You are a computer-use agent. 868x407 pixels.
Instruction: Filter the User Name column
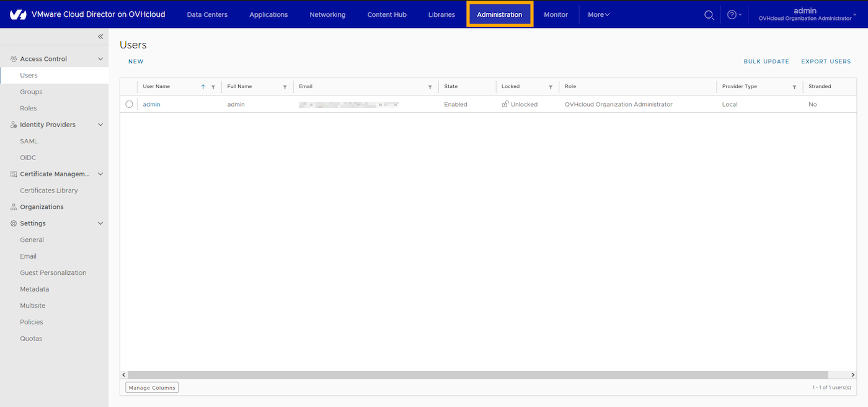click(x=213, y=87)
